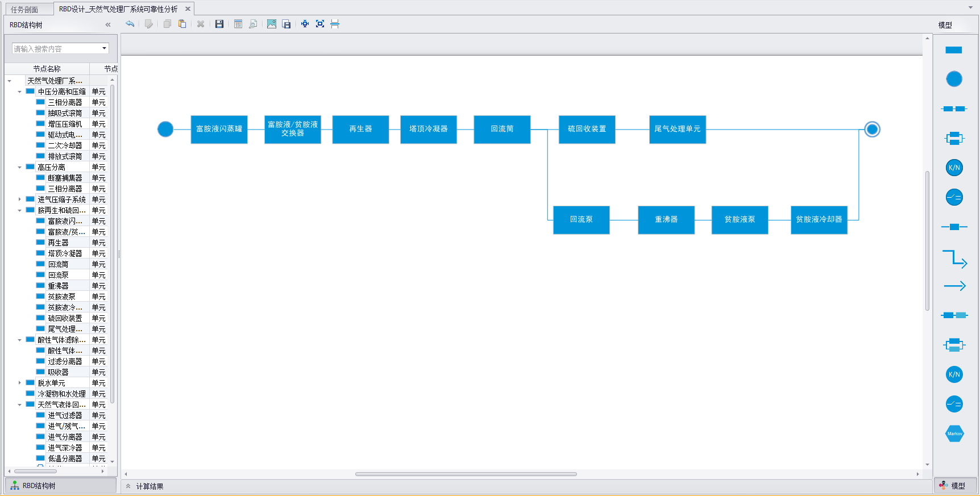Select the RBD设计_天然气处理厂系统可靠性分析 tab
The image size is (980, 496).
coord(118,9)
